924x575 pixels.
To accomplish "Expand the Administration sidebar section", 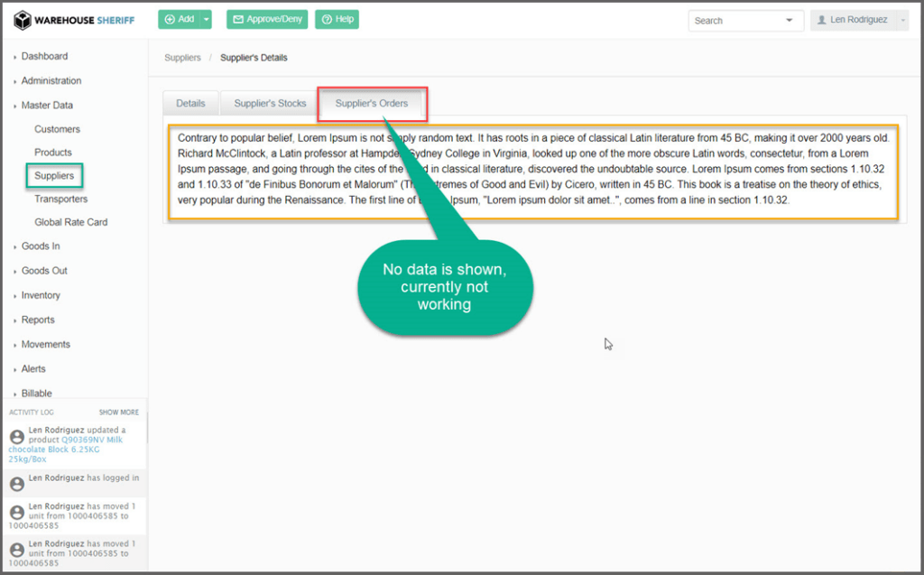I will [x=51, y=80].
